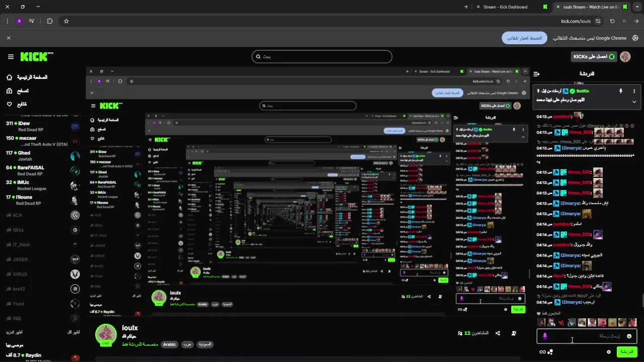Open Ghed channel in the sidebar
Viewport: 644px width, 362px height.
(x=42, y=156)
